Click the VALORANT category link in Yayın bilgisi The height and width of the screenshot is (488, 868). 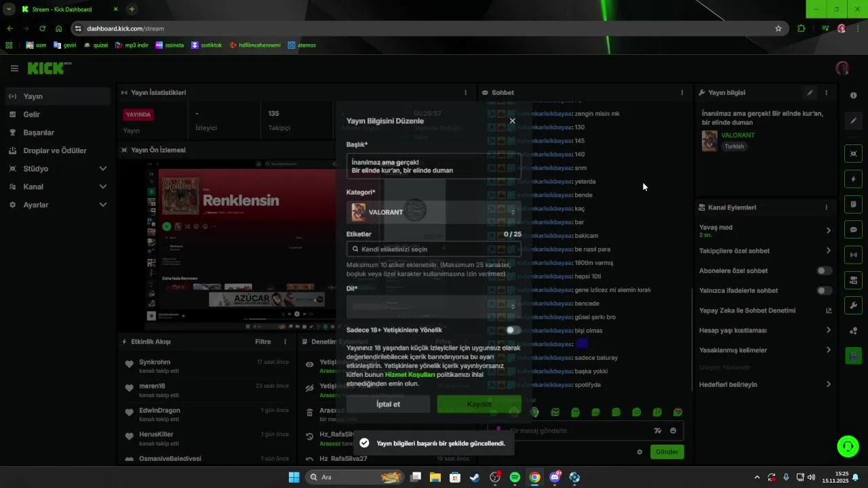click(738, 136)
